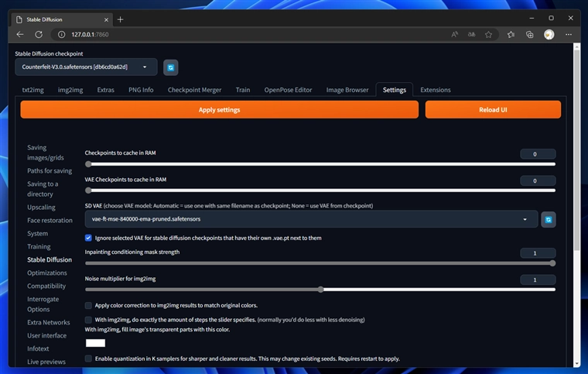Go back in the browser
The image size is (588, 374).
point(20,35)
